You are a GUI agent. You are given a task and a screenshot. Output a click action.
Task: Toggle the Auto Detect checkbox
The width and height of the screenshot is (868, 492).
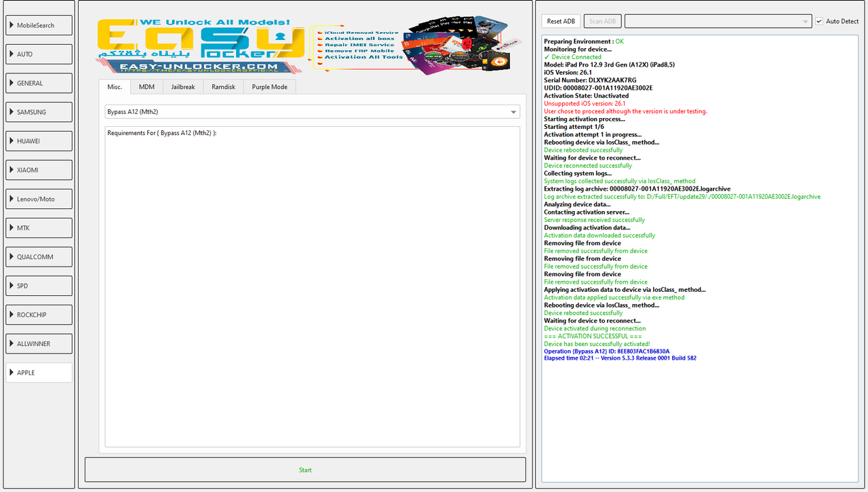(x=819, y=21)
